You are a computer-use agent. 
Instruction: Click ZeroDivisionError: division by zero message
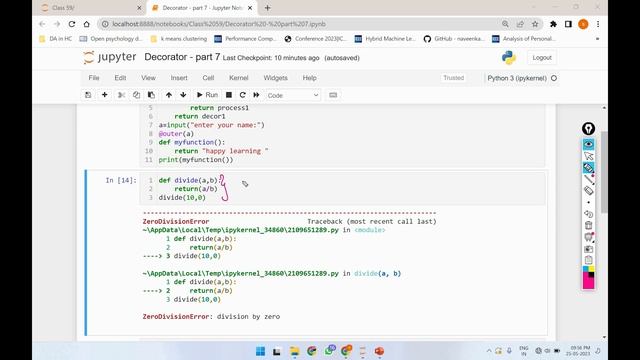(x=211, y=317)
